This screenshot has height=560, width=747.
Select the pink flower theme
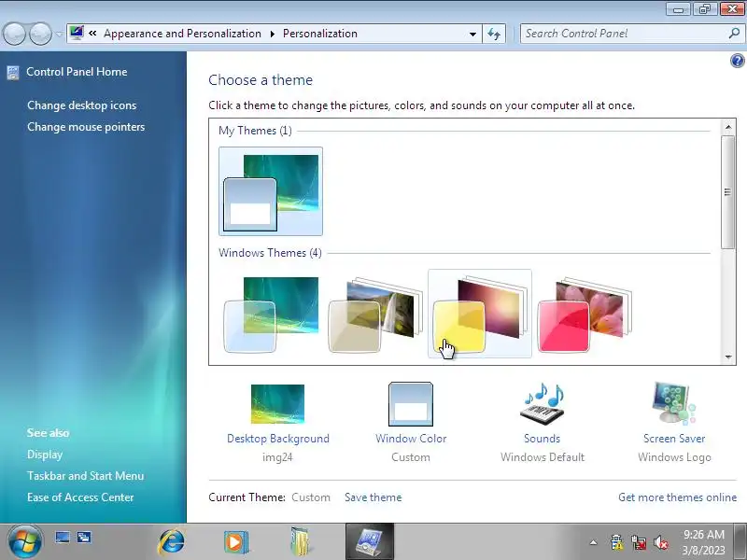[585, 315]
